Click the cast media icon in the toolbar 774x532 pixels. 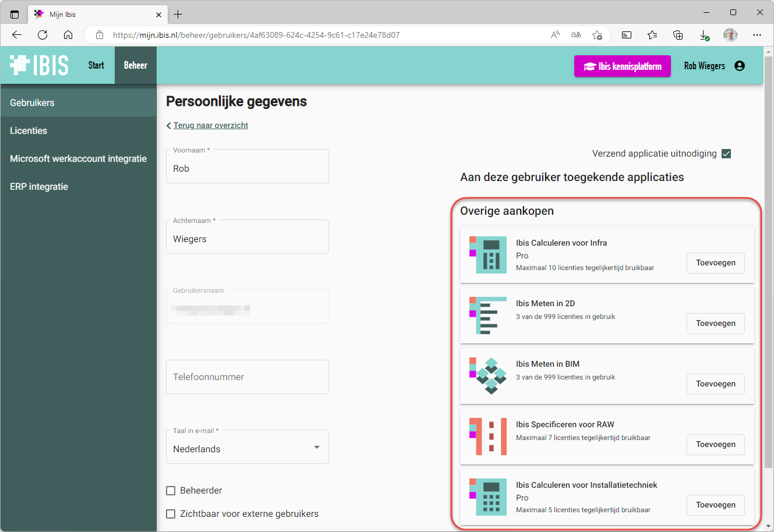point(627,35)
